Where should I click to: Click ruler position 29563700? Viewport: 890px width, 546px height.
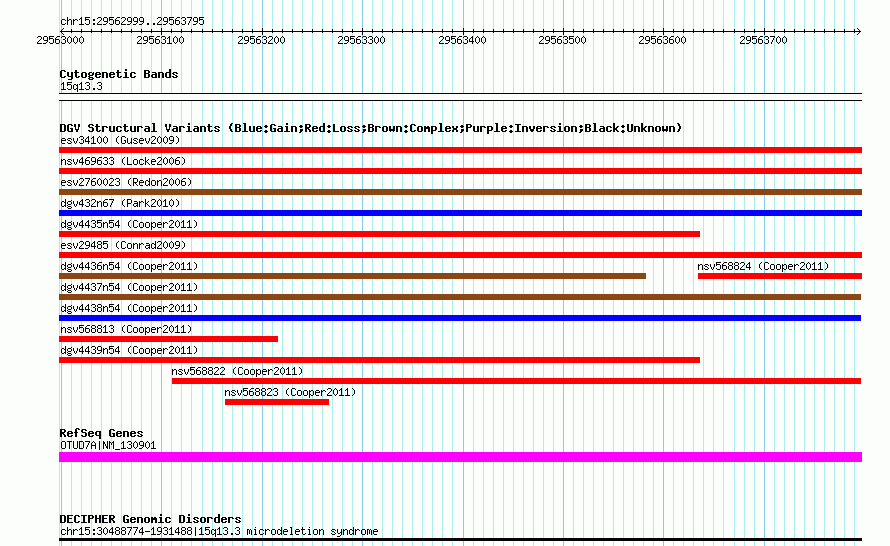click(x=763, y=40)
